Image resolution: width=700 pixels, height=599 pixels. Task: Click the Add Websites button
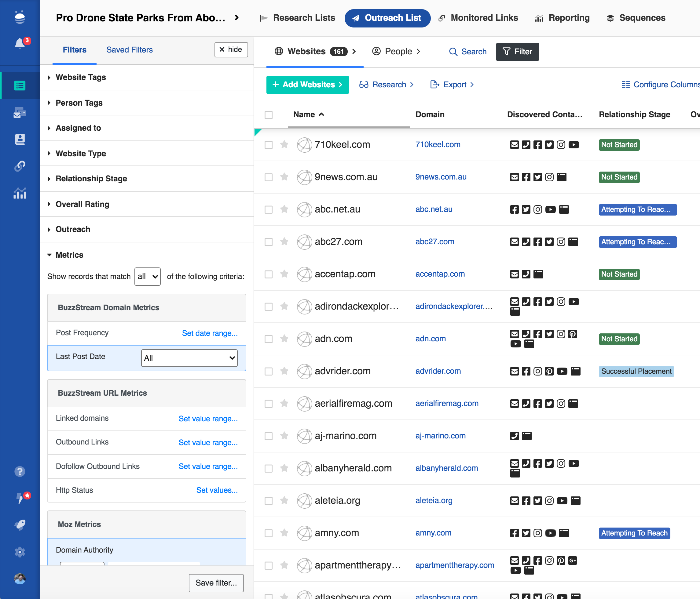[x=307, y=84]
